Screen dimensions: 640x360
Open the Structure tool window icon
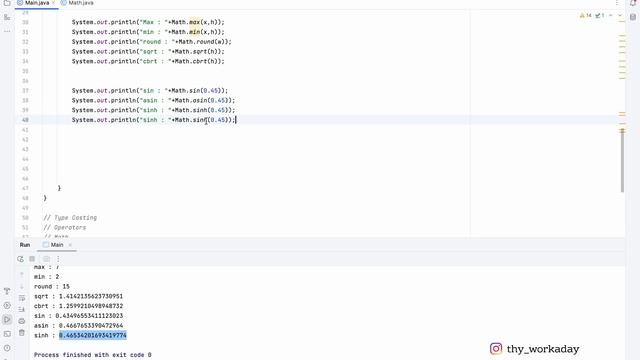tap(7, 17)
